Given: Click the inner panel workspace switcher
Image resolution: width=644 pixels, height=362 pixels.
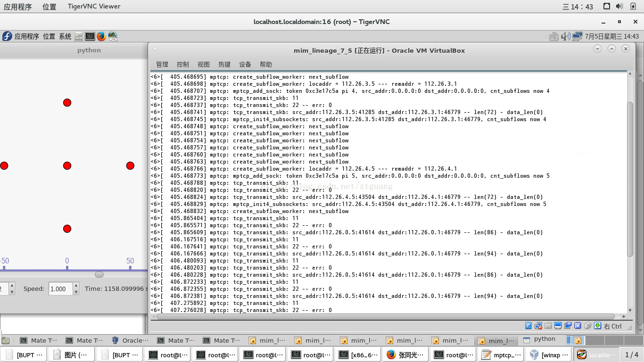Looking at the screenshot, I should [604, 340].
